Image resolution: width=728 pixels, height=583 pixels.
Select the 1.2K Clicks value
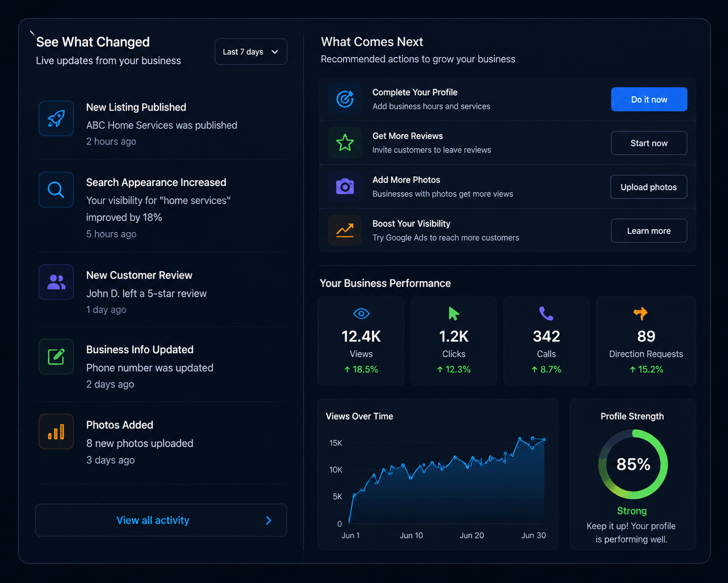pos(454,336)
